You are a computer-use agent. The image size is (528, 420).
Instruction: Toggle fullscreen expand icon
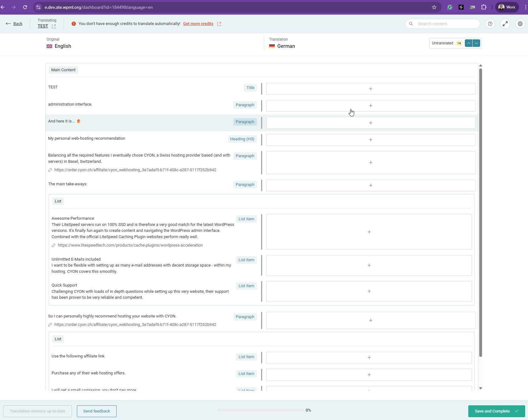[505, 24]
